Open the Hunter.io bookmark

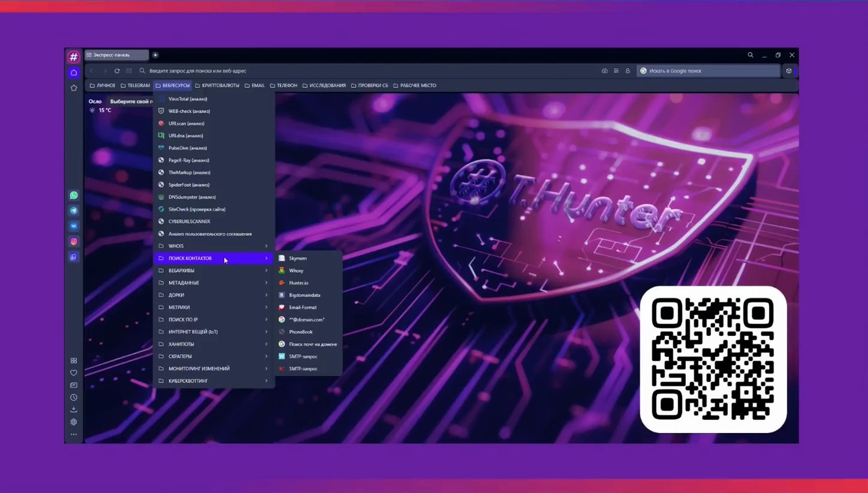click(x=309, y=283)
